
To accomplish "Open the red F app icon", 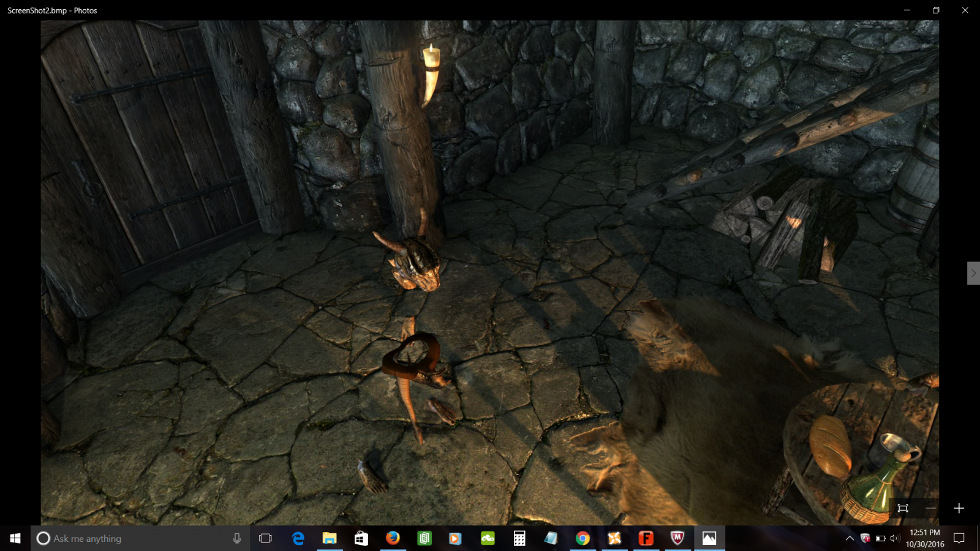I will [x=646, y=538].
